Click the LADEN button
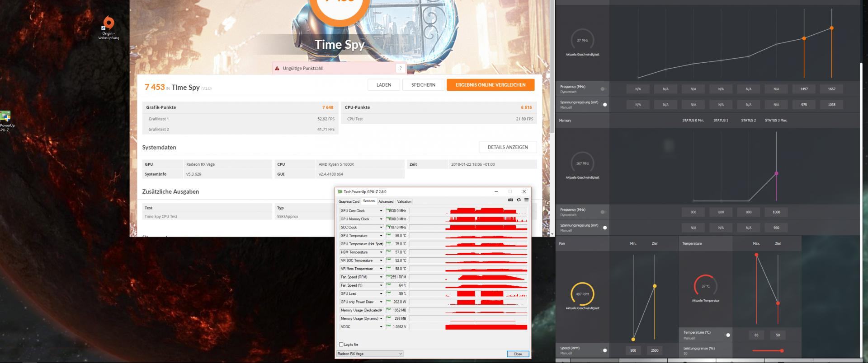The width and height of the screenshot is (868, 363). tap(384, 85)
